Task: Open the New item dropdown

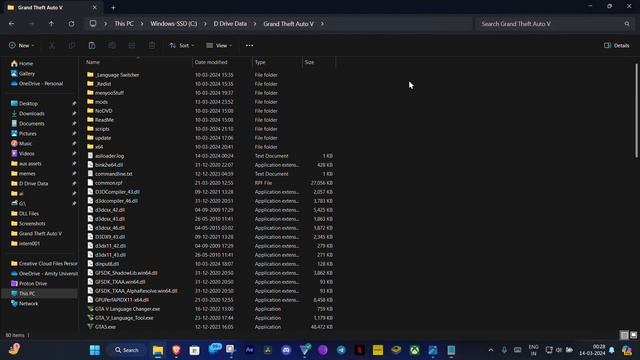Action: pyautogui.click(x=22, y=45)
